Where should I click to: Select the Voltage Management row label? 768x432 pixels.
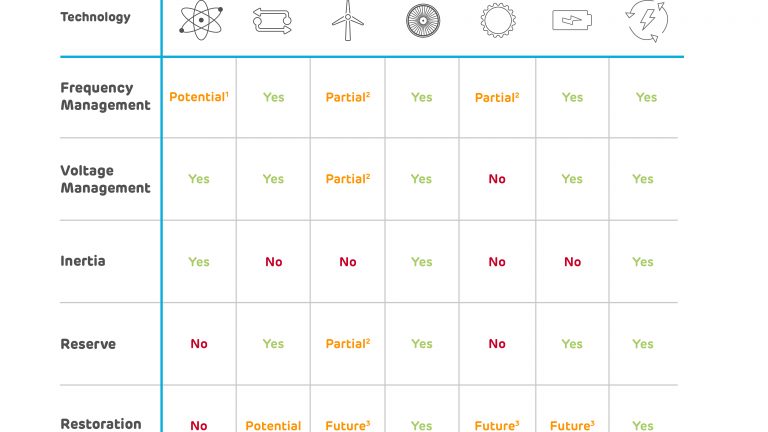105,179
